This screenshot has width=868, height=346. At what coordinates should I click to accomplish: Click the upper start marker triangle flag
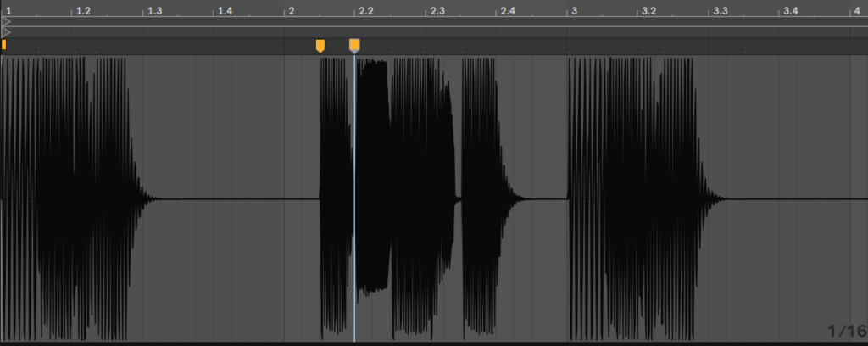pos(6,20)
